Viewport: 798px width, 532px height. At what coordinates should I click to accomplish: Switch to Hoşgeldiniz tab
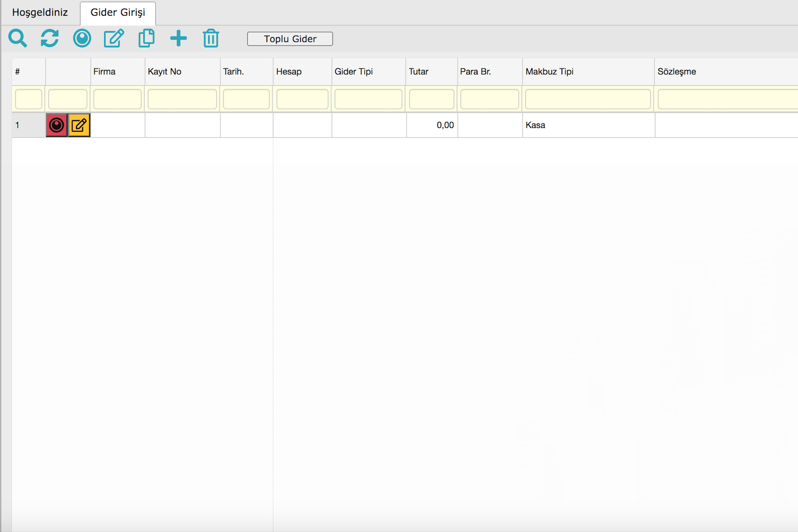pos(40,12)
